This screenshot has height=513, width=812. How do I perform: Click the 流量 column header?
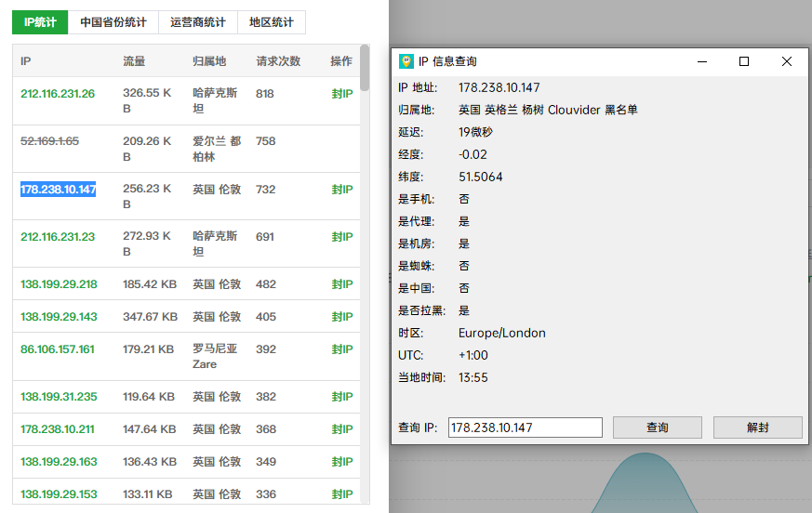134,61
